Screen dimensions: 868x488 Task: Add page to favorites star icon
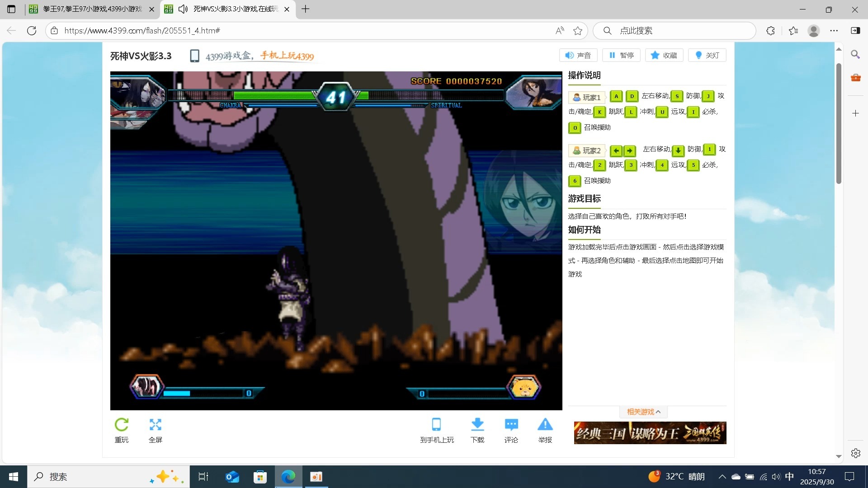[x=577, y=31]
